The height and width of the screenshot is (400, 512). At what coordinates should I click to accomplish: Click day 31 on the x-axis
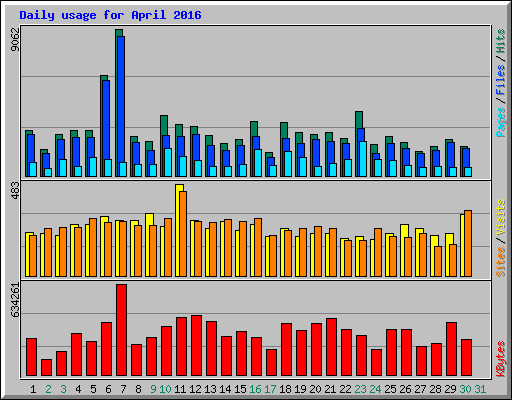coord(480,389)
